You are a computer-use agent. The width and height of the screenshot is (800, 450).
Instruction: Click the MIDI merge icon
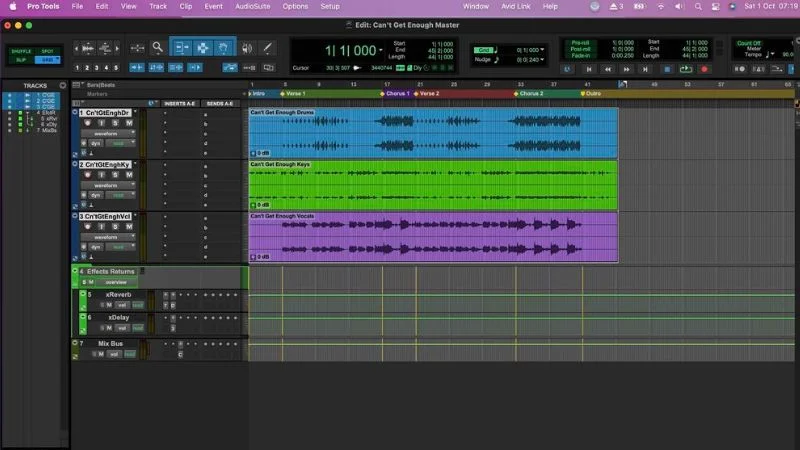[777, 69]
